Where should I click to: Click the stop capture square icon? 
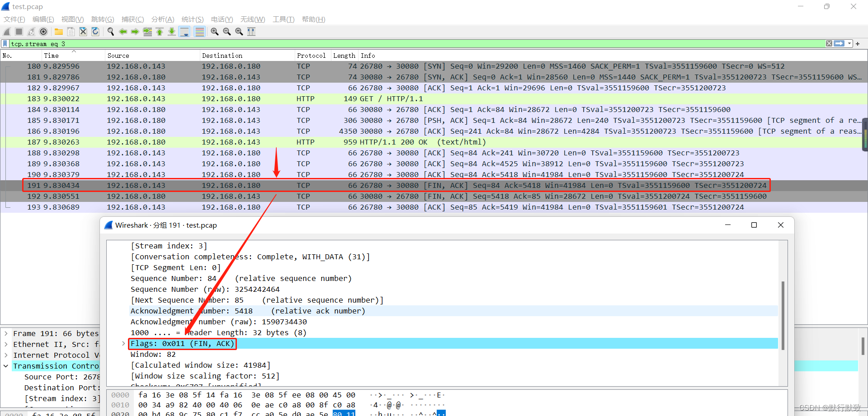[x=19, y=32]
